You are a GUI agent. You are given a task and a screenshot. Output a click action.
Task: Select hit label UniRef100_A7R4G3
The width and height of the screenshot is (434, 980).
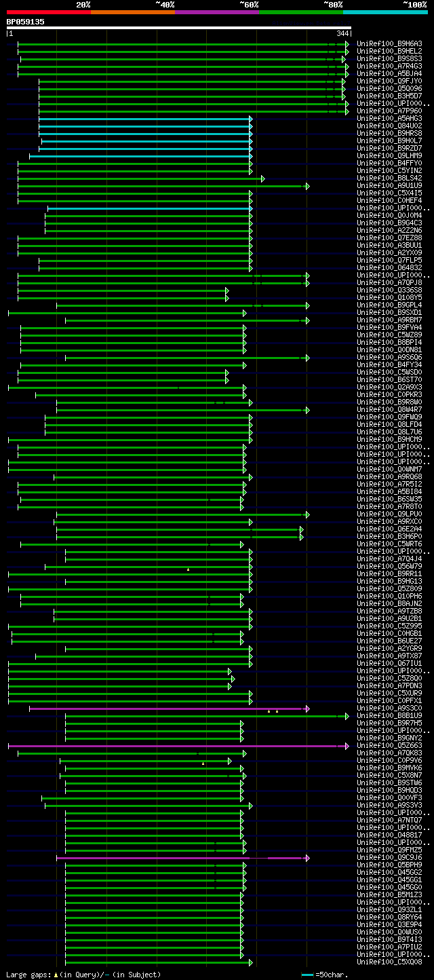(389, 67)
